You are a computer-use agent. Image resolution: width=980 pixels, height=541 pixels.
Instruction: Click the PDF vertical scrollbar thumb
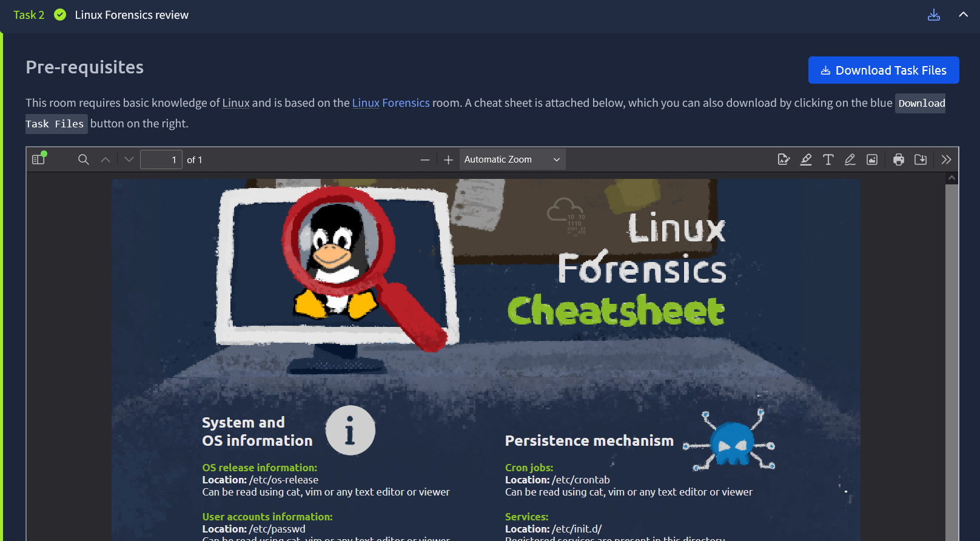click(x=951, y=363)
